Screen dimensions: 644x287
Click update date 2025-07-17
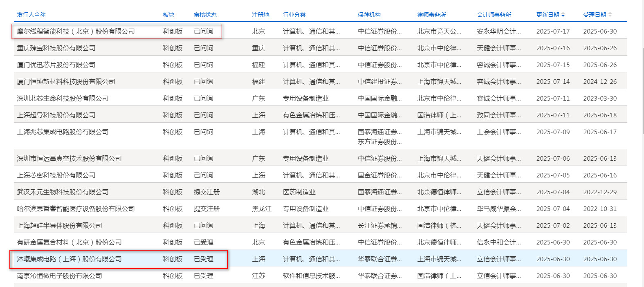(x=553, y=31)
